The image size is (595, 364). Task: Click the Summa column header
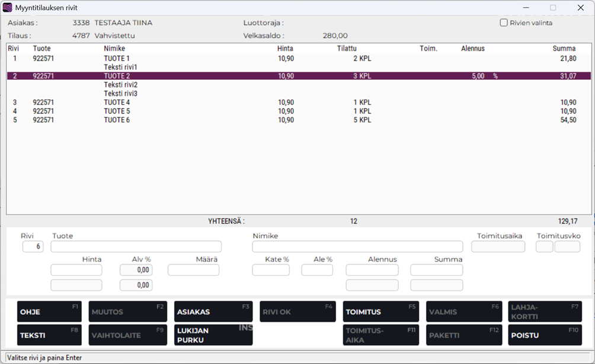(564, 49)
